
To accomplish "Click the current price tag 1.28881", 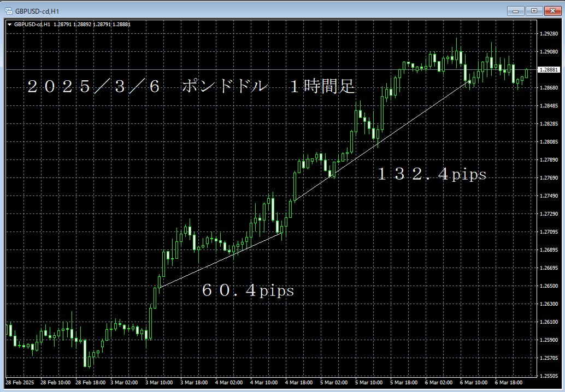I will pos(549,70).
